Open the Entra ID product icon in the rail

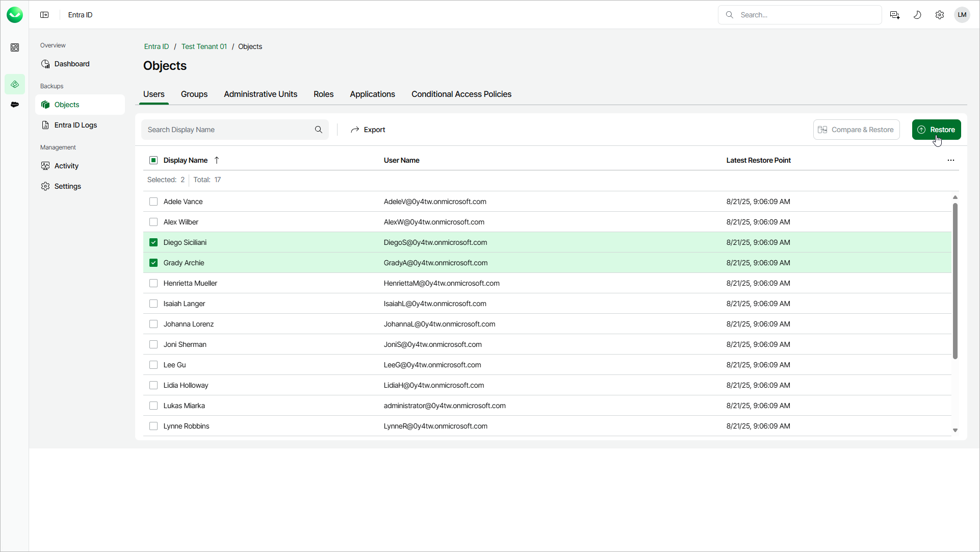coord(15,84)
